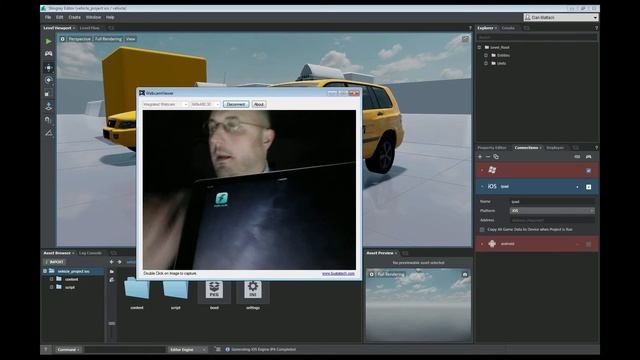Expand the script folder in Asset Browser tree
Viewport: 640px width, 360px height.
[x=52, y=287]
